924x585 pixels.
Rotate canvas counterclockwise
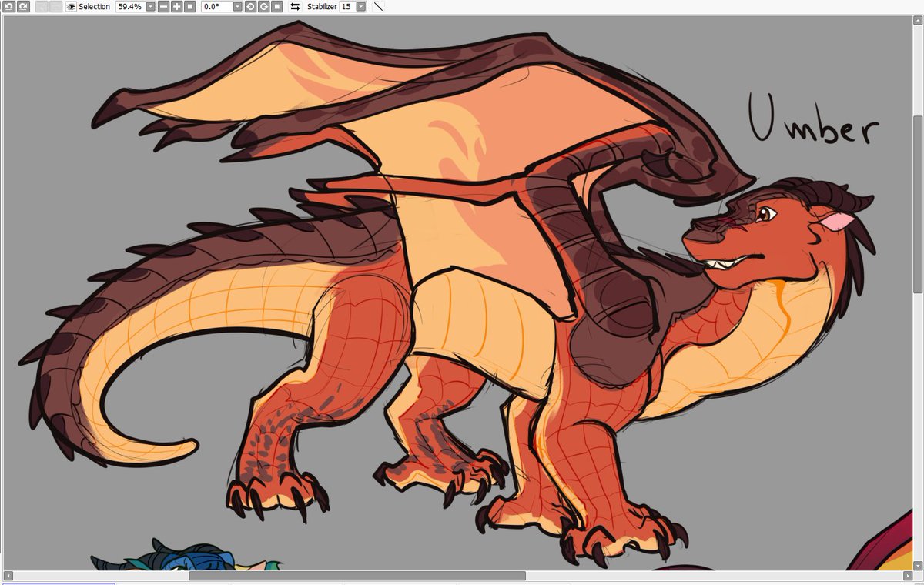251,6
